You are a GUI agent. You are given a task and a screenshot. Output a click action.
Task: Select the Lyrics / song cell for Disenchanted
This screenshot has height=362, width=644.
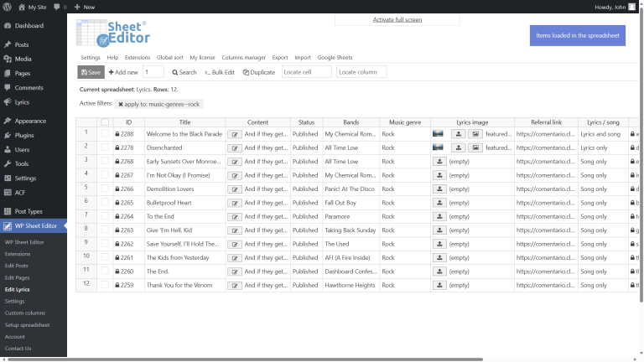click(x=603, y=147)
